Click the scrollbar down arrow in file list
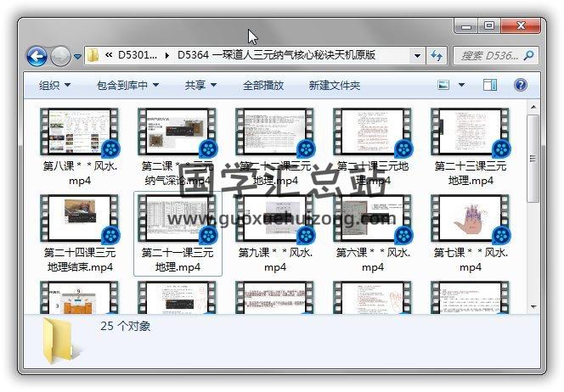This screenshot has width=564, height=392. tap(533, 307)
